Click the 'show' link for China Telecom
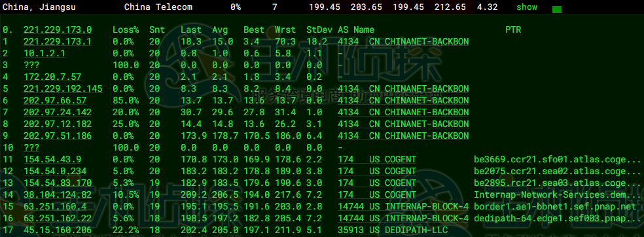Image resolution: width=644 pixels, height=237 pixels. (527, 7)
